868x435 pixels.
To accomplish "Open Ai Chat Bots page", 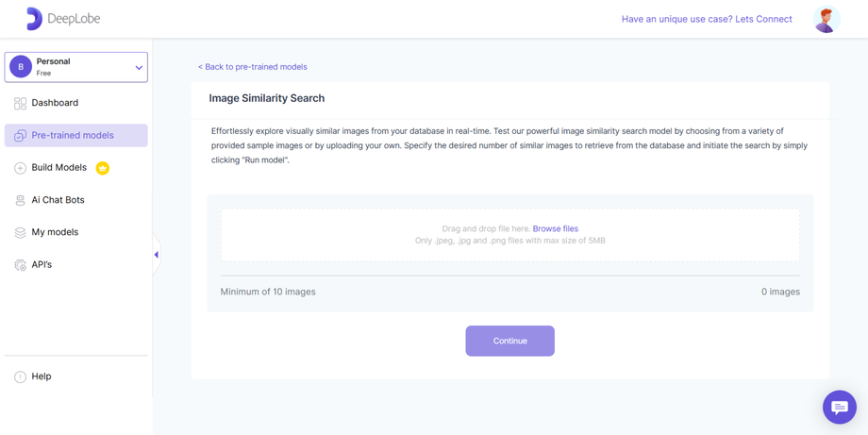I will coord(58,200).
